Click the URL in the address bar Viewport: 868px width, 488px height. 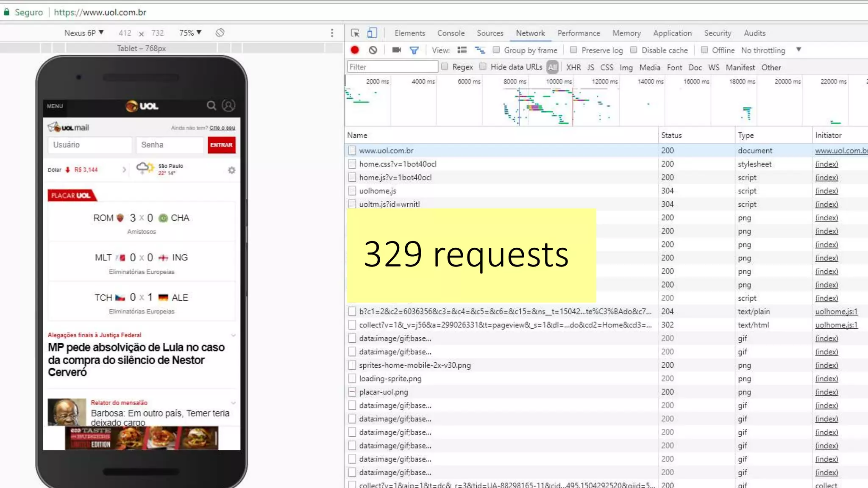[100, 12]
